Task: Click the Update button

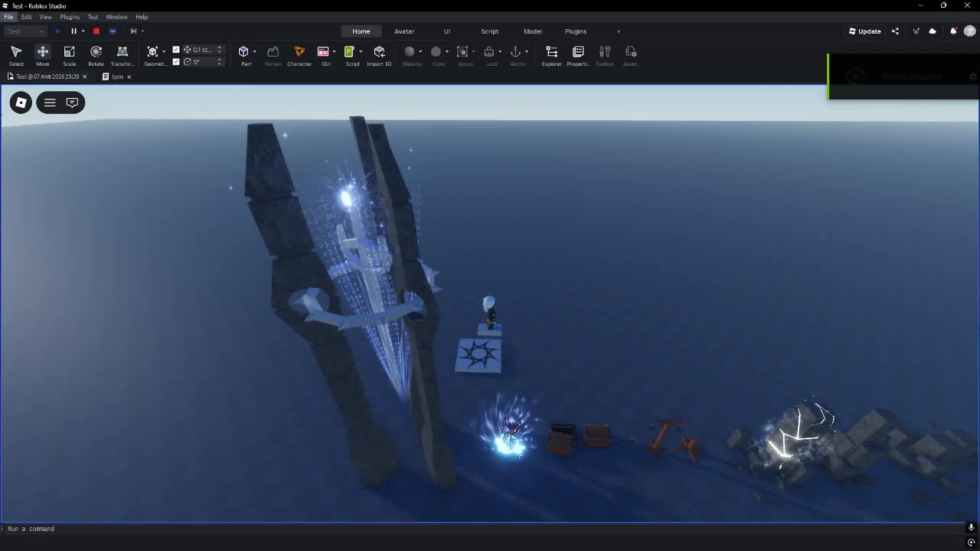Action: click(865, 31)
